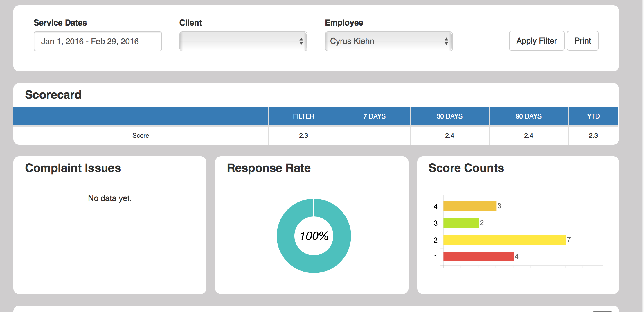Select the 7 DAYS column header
The image size is (644, 312).
(x=374, y=116)
